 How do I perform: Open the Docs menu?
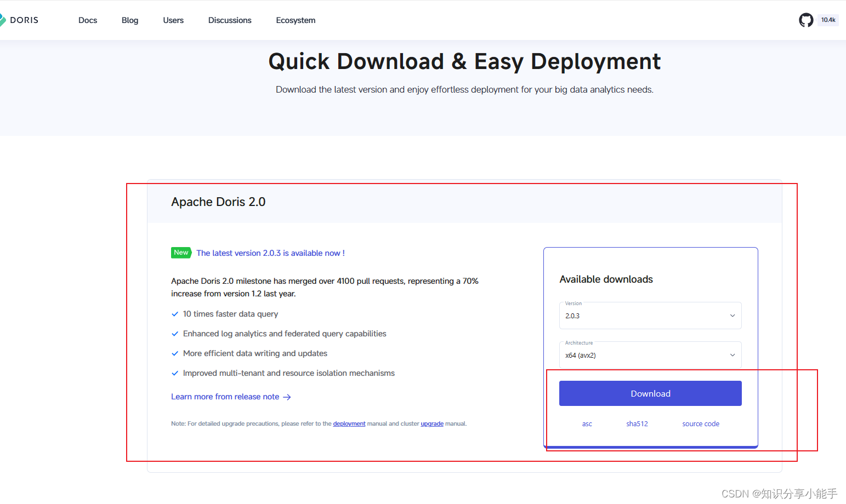pos(88,20)
